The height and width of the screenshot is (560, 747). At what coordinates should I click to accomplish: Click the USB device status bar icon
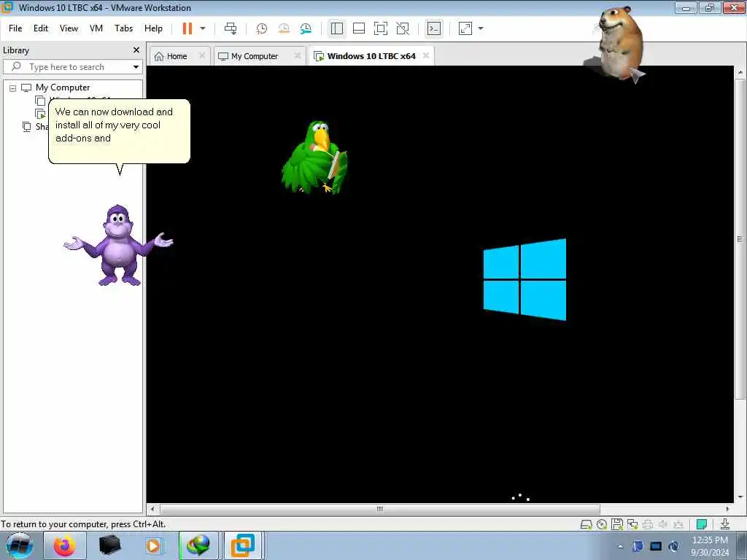pos(678,524)
